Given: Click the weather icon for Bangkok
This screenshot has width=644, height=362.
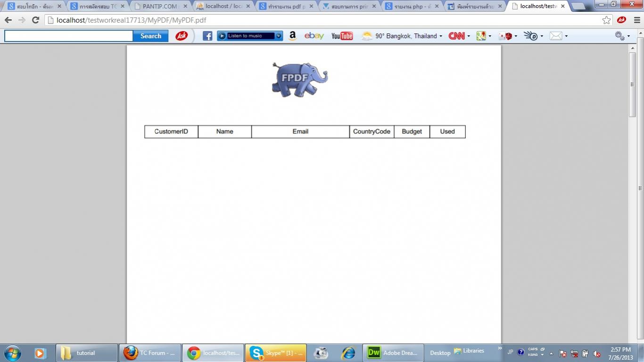Looking at the screenshot, I should (367, 36).
